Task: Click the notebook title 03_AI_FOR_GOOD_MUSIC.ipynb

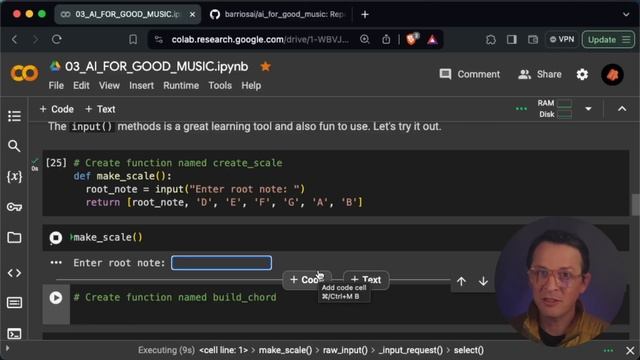Action: click(x=156, y=67)
